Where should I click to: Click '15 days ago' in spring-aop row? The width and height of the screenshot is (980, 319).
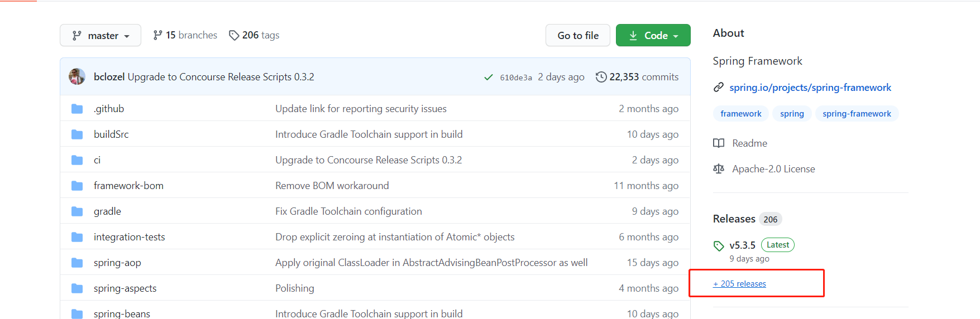click(653, 263)
